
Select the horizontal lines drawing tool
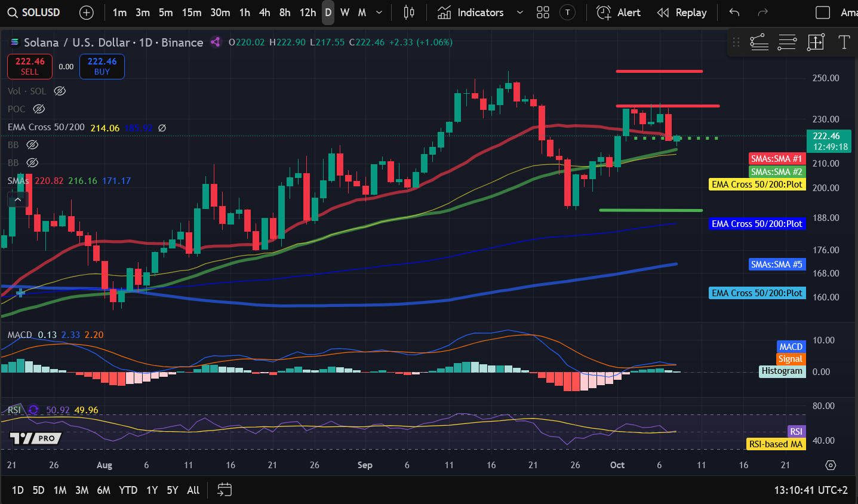click(x=787, y=42)
